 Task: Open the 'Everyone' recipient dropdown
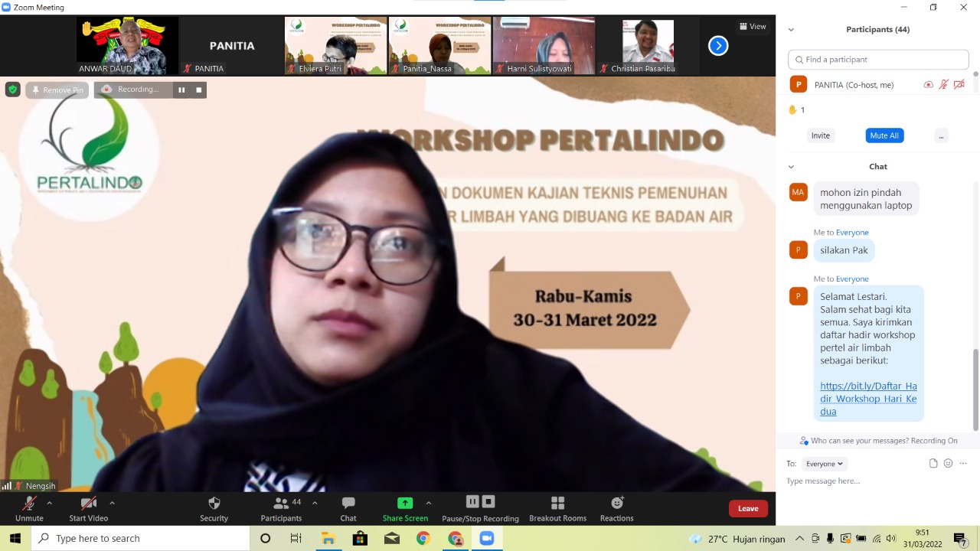click(x=824, y=464)
